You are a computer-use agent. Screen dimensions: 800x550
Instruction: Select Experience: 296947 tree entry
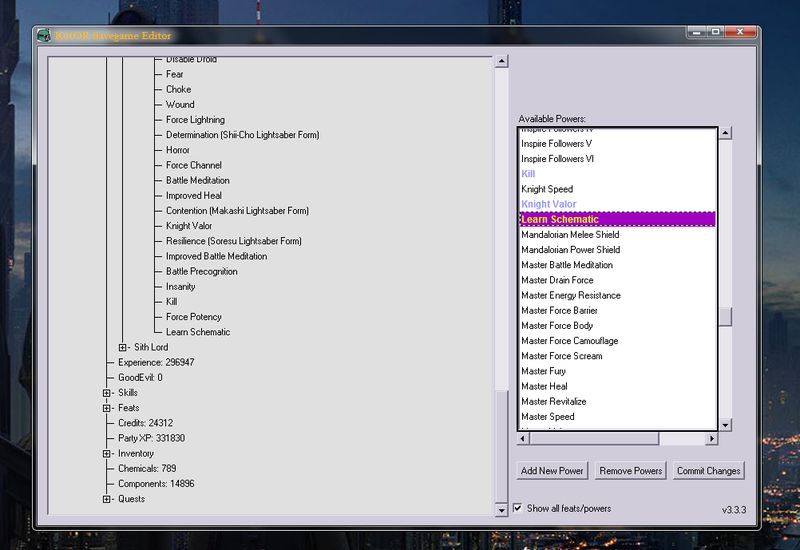156,362
